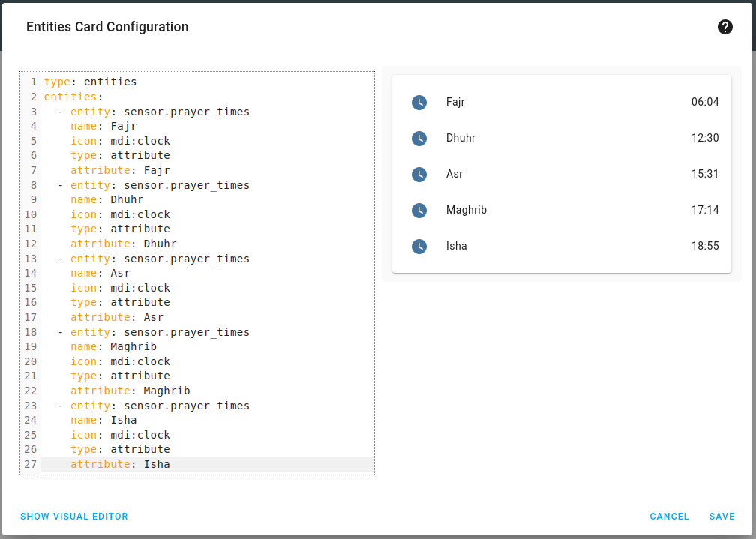Screen dimensions: 756x539
Task: Click the Isha time value 18:55
Action: [x=705, y=246]
